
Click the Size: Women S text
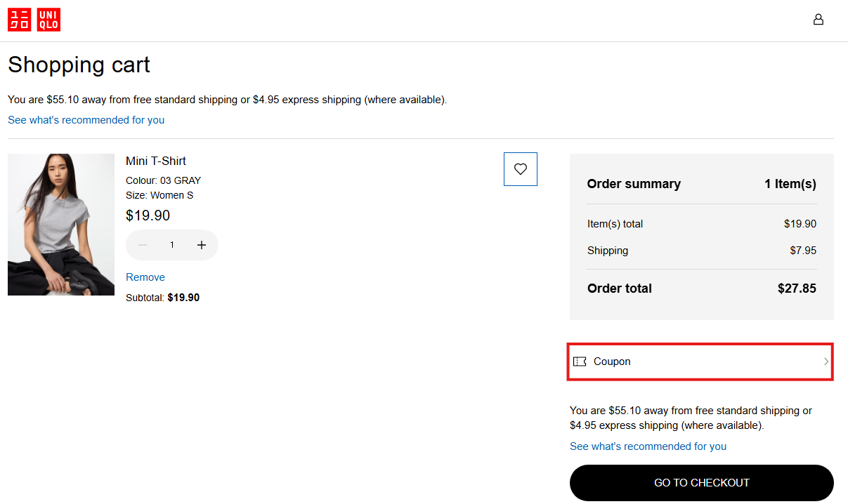(x=159, y=195)
